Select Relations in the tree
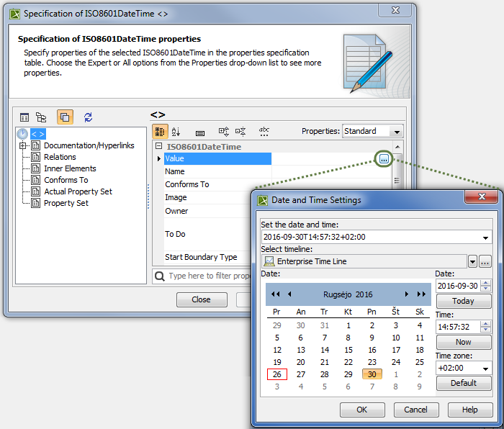This screenshot has width=504, height=429. click(60, 157)
